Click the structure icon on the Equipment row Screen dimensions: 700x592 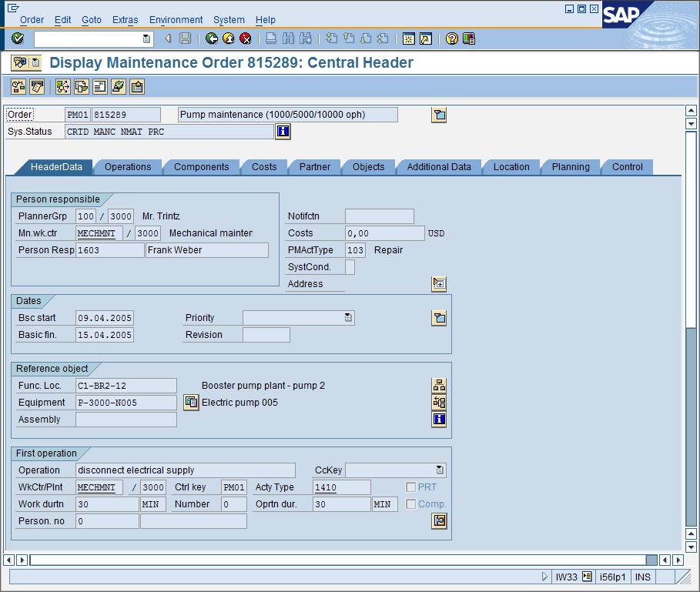tap(439, 403)
